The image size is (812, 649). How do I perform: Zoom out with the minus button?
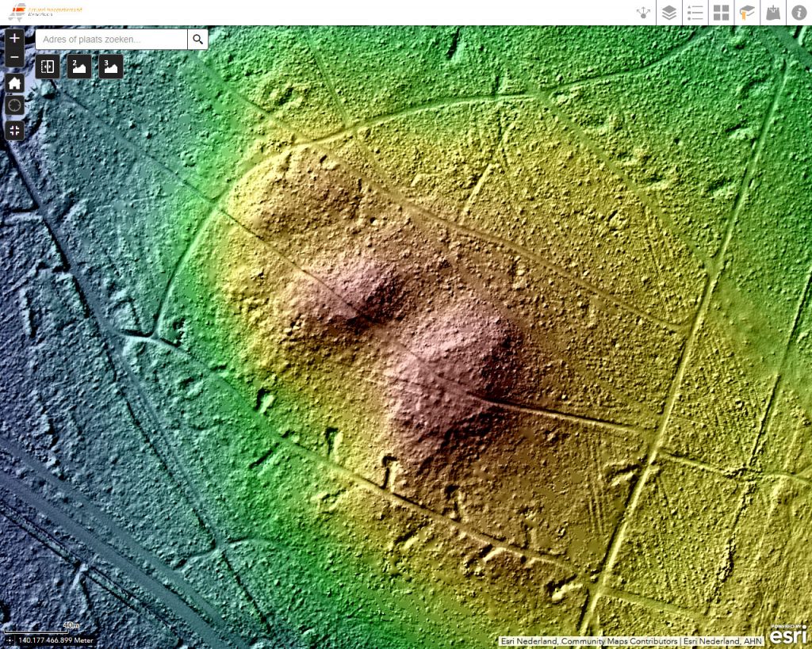[x=15, y=58]
